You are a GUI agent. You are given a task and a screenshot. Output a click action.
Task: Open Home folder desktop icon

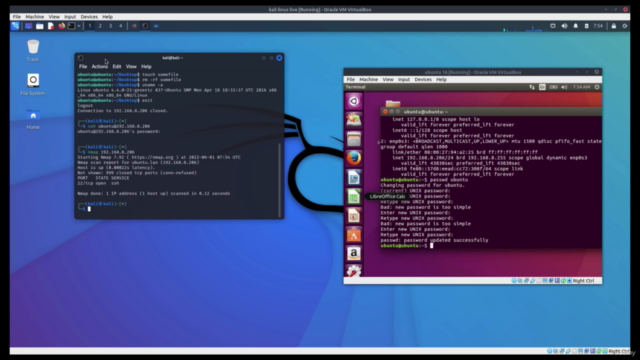tap(33, 119)
